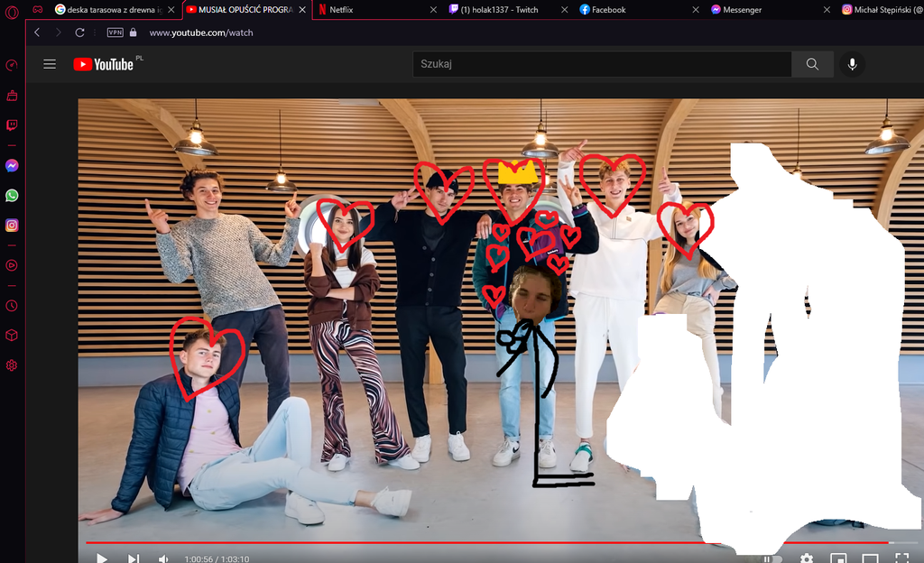Image resolution: width=924 pixels, height=563 pixels.
Task: Start voice search with the microphone
Action: [x=852, y=64]
